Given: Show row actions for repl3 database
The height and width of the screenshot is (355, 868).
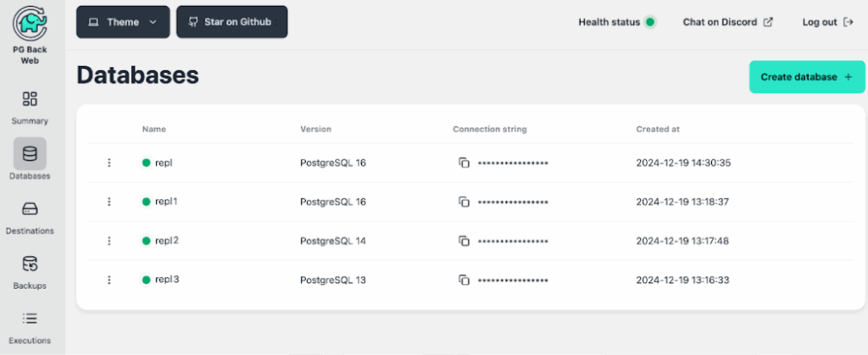Looking at the screenshot, I should [109, 280].
